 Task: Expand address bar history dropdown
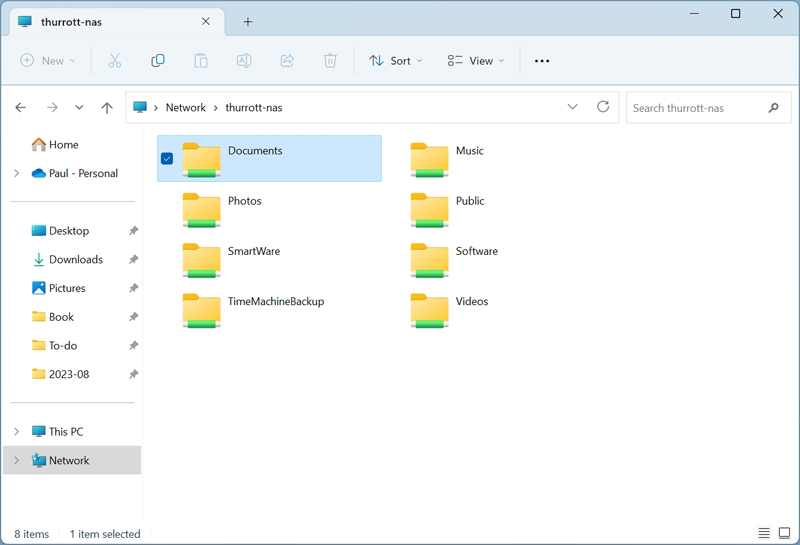tap(572, 107)
